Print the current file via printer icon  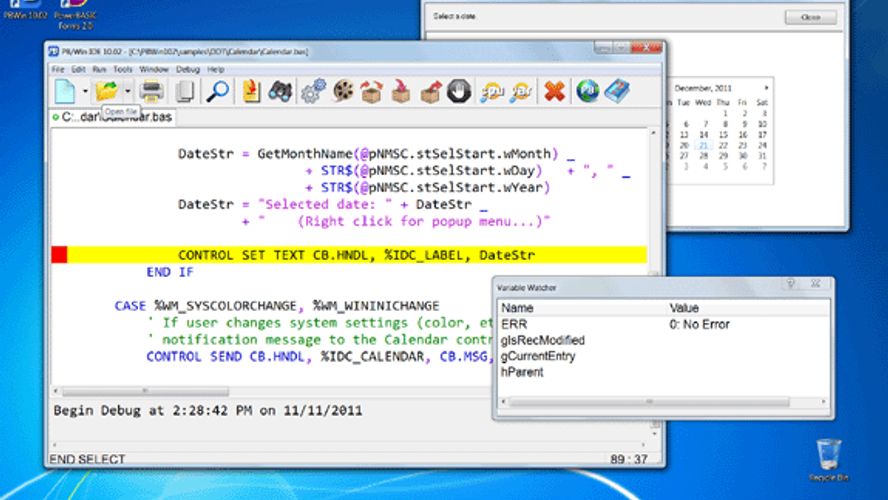(x=152, y=92)
